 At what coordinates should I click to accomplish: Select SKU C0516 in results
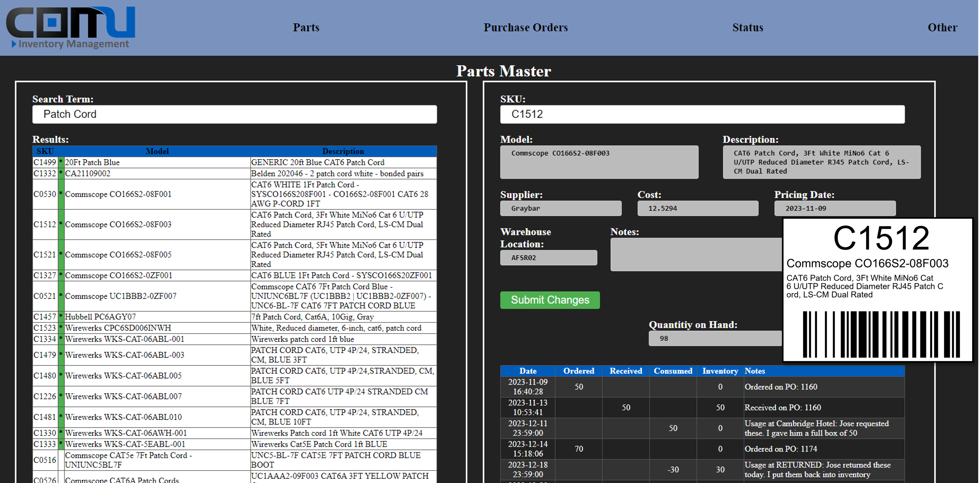(x=45, y=460)
